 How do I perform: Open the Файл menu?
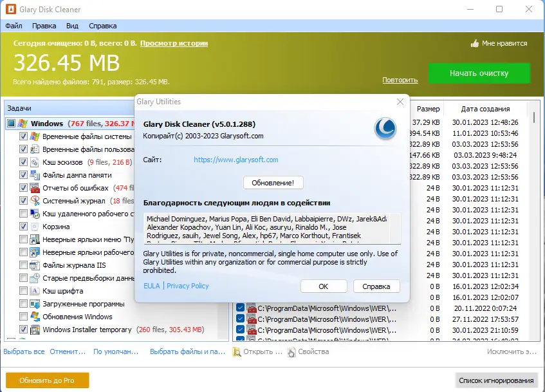[x=14, y=26]
